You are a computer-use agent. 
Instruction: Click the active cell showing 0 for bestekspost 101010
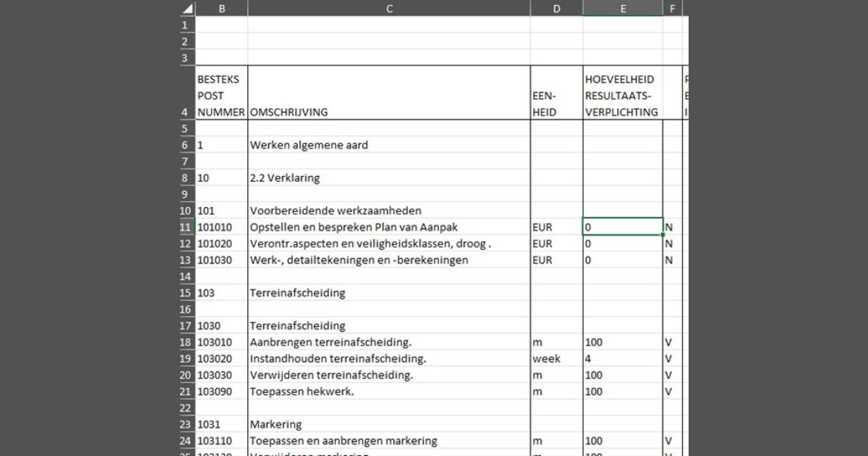(x=622, y=227)
